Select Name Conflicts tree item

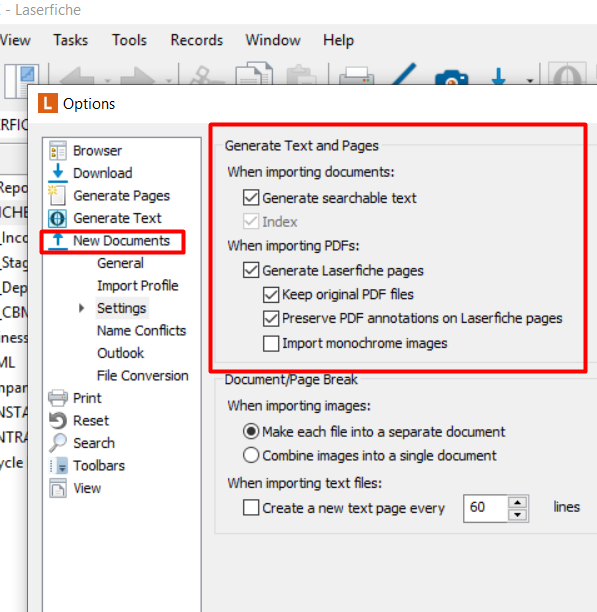click(141, 331)
